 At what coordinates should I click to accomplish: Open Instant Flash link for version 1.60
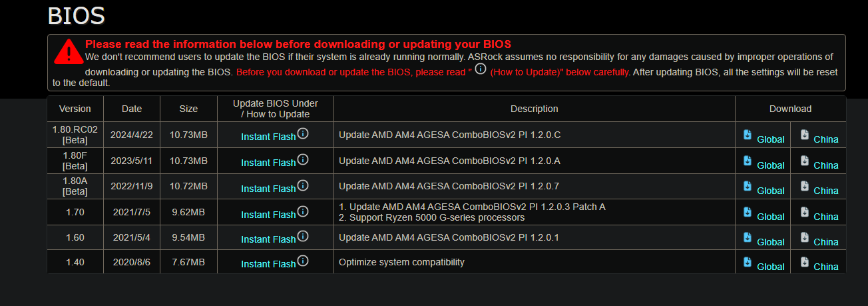click(x=268, y=239)
